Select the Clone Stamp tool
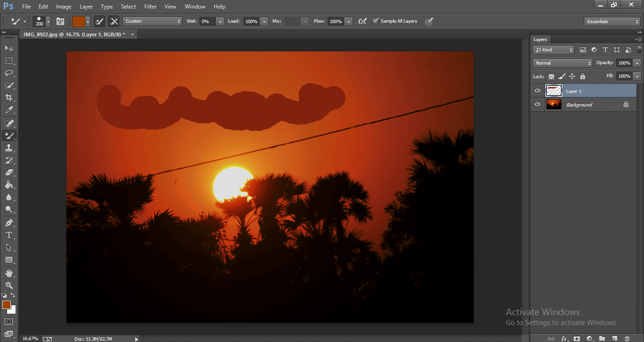The height and width of the screenshot is (342, 644). coord(9,148)
